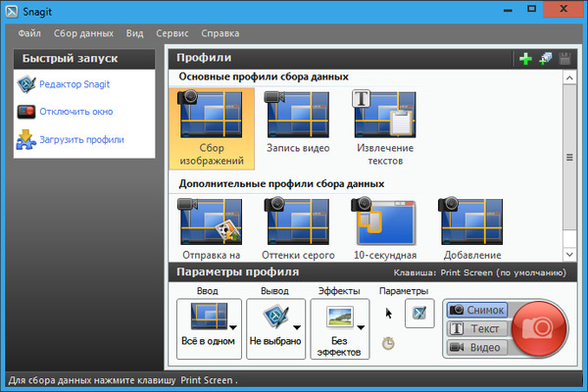Click the cursor include icon under Параметры

pyautogui.click(x=388, y=314)
